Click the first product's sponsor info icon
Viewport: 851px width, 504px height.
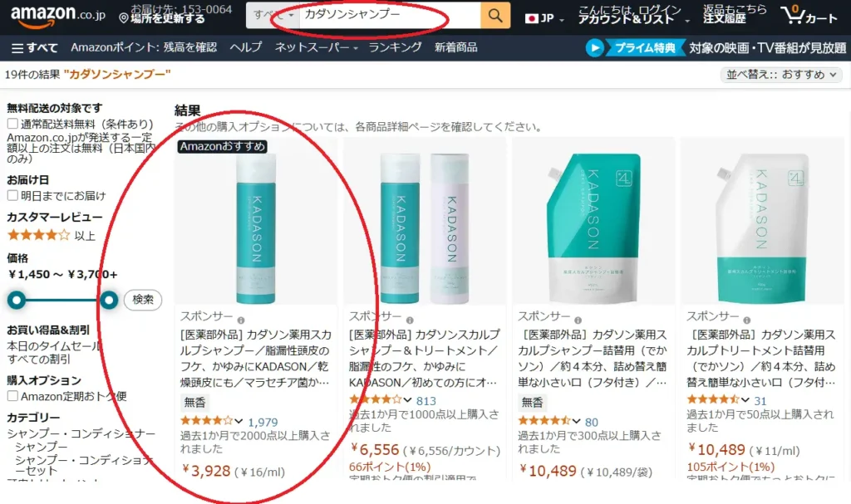(x=241, y=321)
